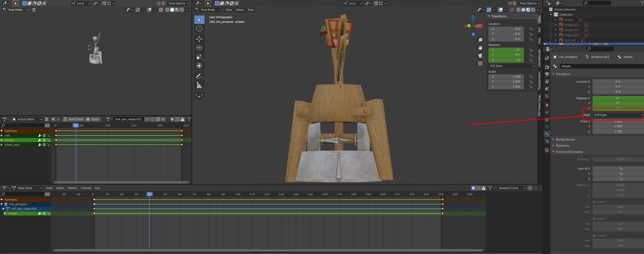Image resolution: width=644 pixels, height=254 pixels.
Task: Click the Push Down button
Action: (x=73, y=119)
